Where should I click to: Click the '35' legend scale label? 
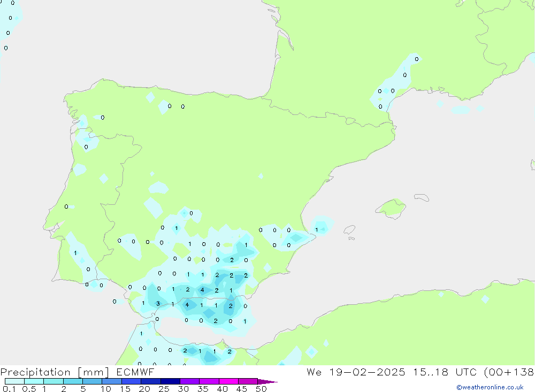pyautogui.click(x=203, y=389)
